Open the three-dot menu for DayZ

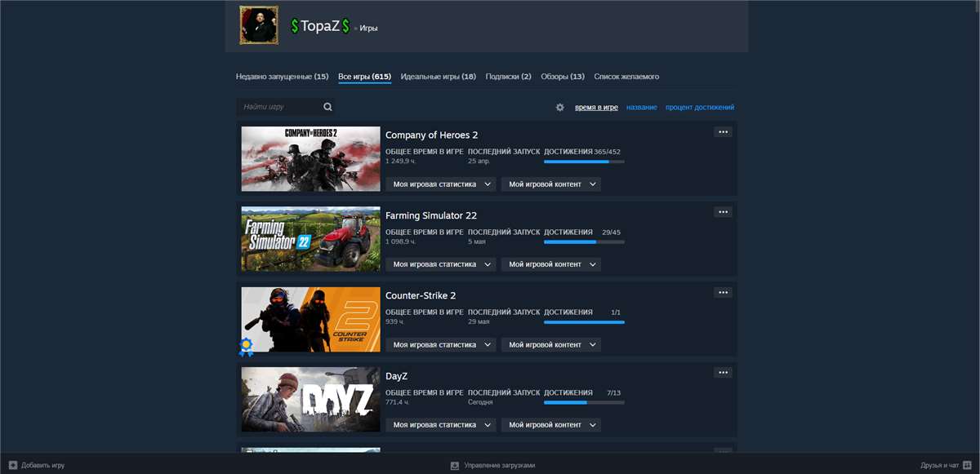click(x=723, y=373)
